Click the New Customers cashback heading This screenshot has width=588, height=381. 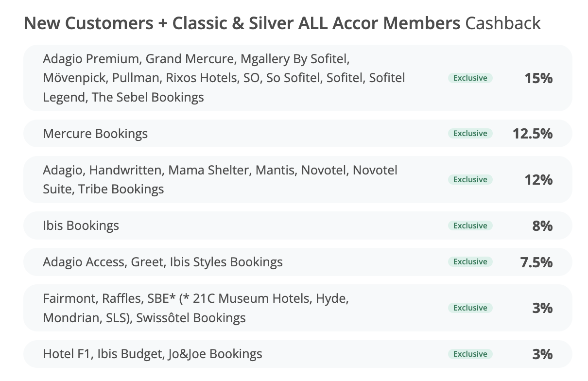(282, 23)
